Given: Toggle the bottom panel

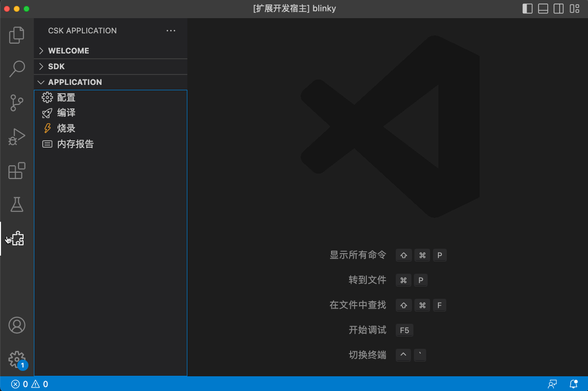Looking at the screenshot, I should 543,9.
